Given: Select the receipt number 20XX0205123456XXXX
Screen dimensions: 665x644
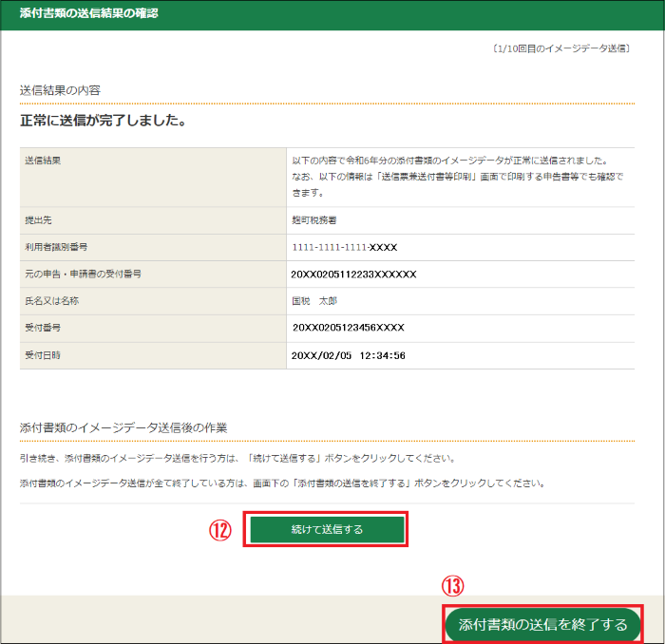Looking at the screenshot, I should point(350,328).
